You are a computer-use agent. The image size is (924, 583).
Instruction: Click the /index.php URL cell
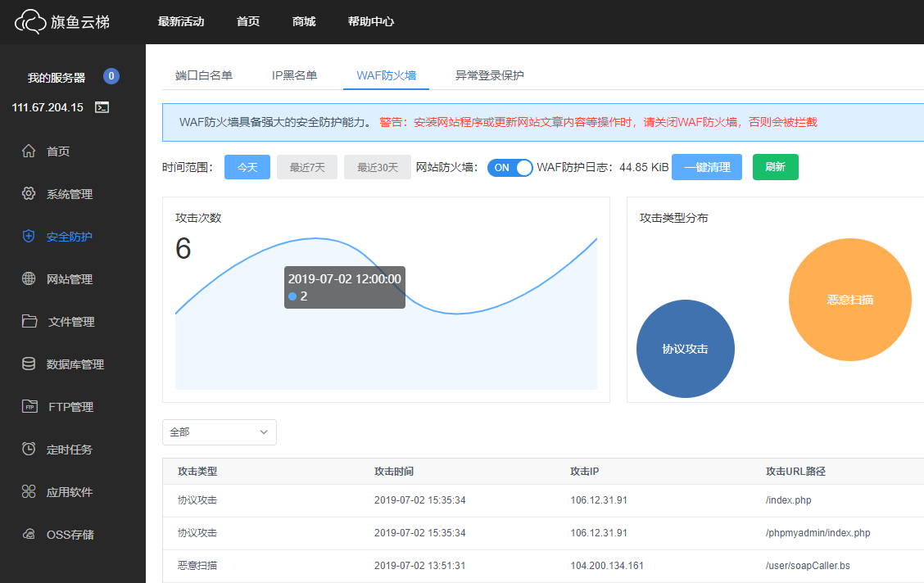pyautogui.click(x=789, y=500)
